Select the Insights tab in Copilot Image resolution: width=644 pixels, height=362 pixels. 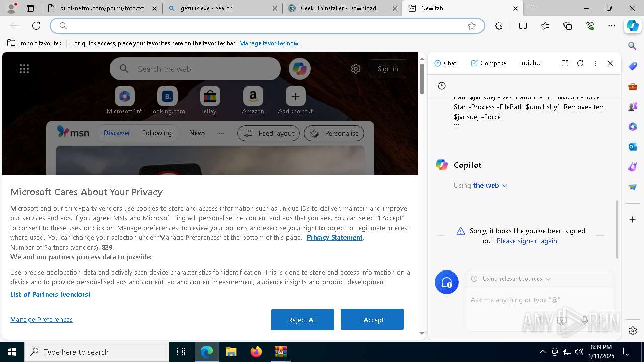(530, 63)
